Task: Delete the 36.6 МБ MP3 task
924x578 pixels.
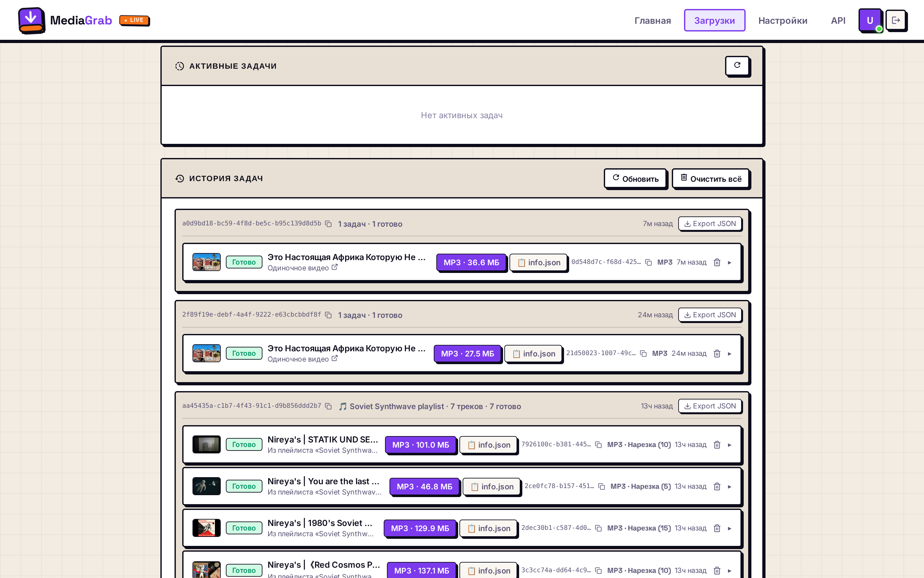Action: pos(717,262)
